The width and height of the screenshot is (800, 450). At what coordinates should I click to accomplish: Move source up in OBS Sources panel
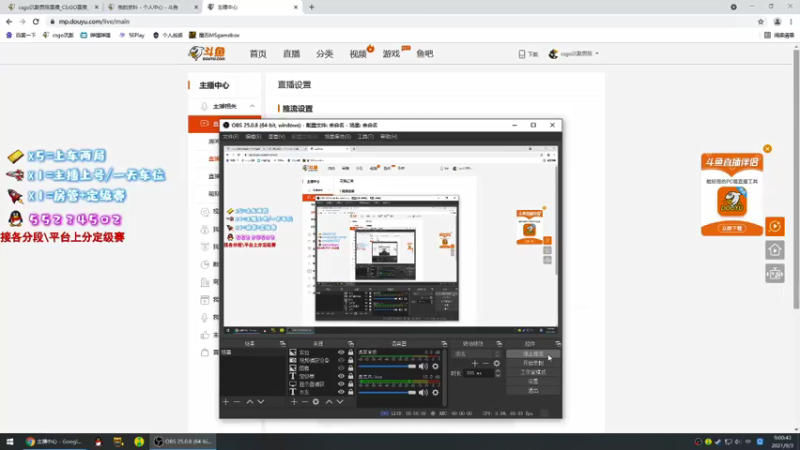[x=329, y=402]
